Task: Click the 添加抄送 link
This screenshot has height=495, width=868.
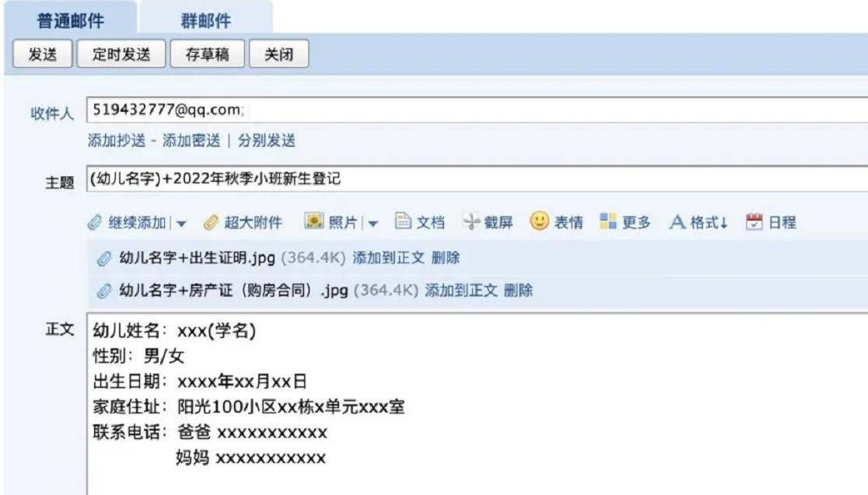Action: 117,141
